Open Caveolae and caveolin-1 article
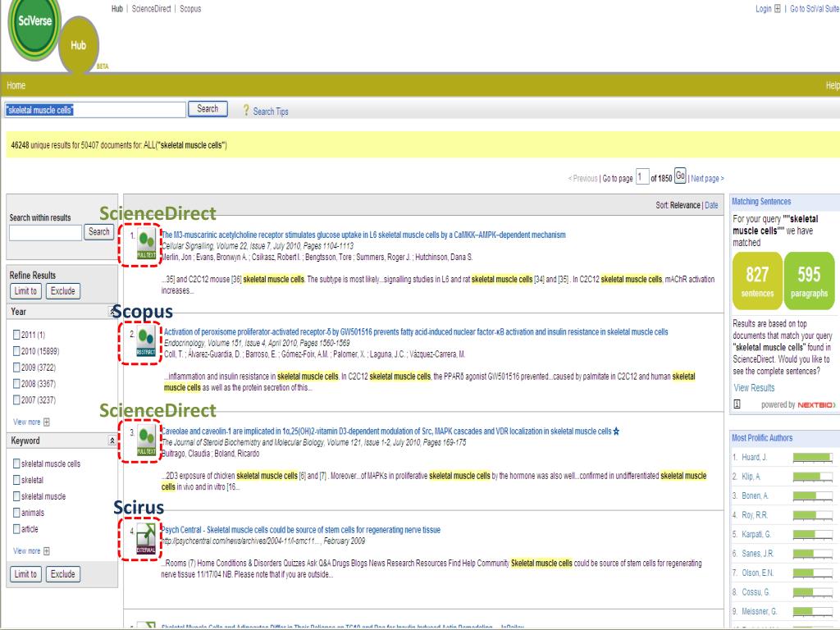The image size is (840, 630). 386,431
